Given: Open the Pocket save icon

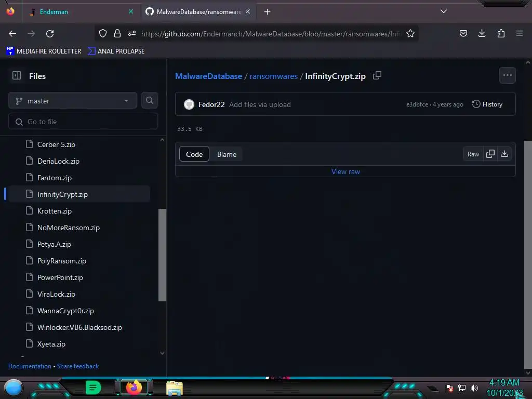Looking at the screenshot, I should coord(463,33).
